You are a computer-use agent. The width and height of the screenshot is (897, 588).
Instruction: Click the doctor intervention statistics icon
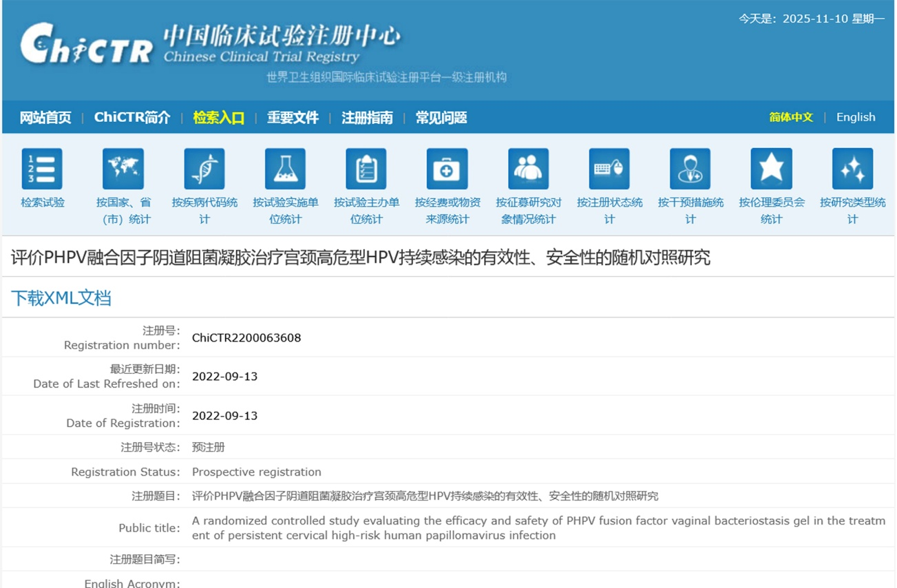[x=690, y=169]
